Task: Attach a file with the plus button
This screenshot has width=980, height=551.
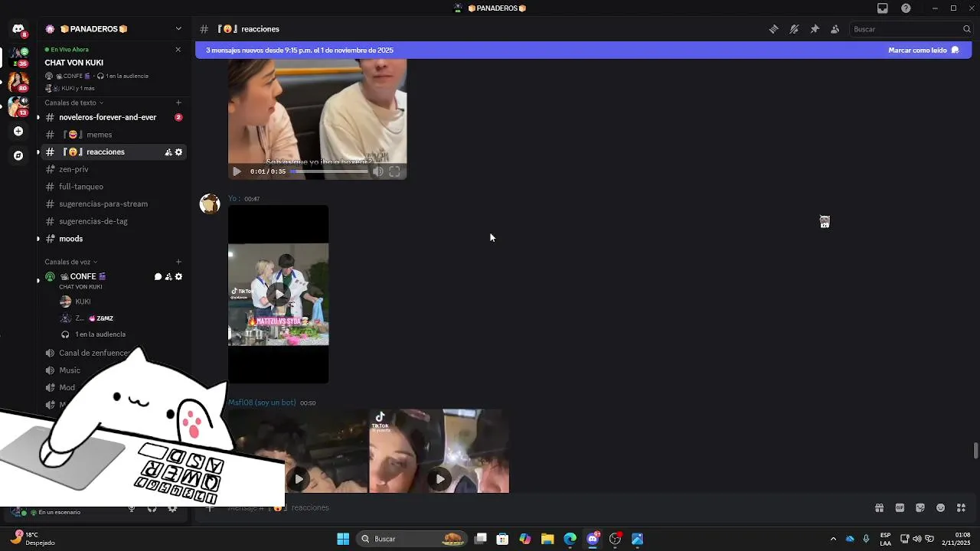Action: (x=209, y=507)
